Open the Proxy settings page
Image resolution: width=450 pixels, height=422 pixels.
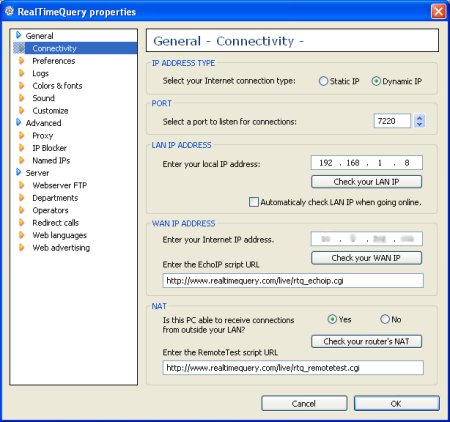[43, 135]
